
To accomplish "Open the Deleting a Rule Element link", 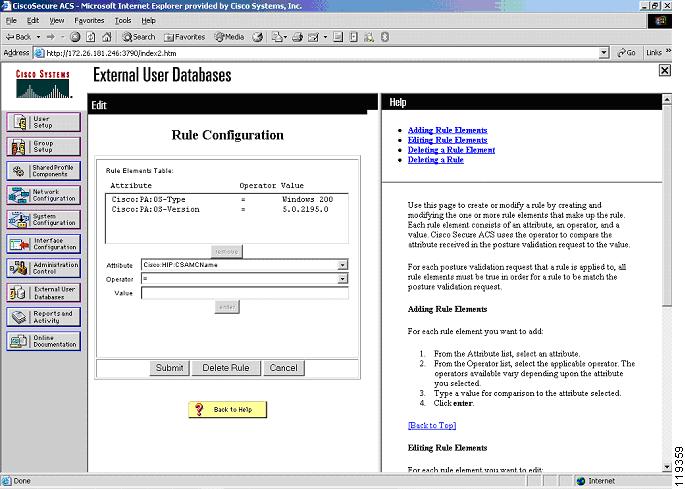I will pyautogui.click(x=451, y=150).
